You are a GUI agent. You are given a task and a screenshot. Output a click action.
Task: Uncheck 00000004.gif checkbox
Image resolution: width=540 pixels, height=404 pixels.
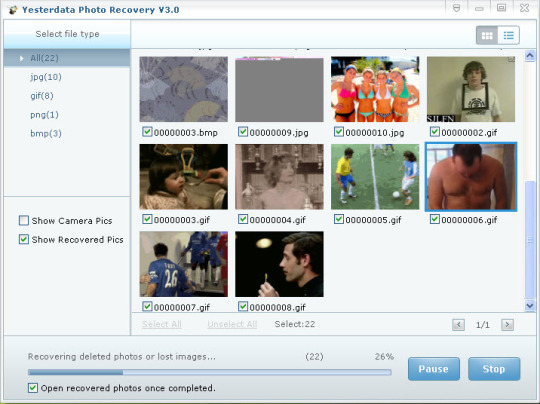(243, 219)
